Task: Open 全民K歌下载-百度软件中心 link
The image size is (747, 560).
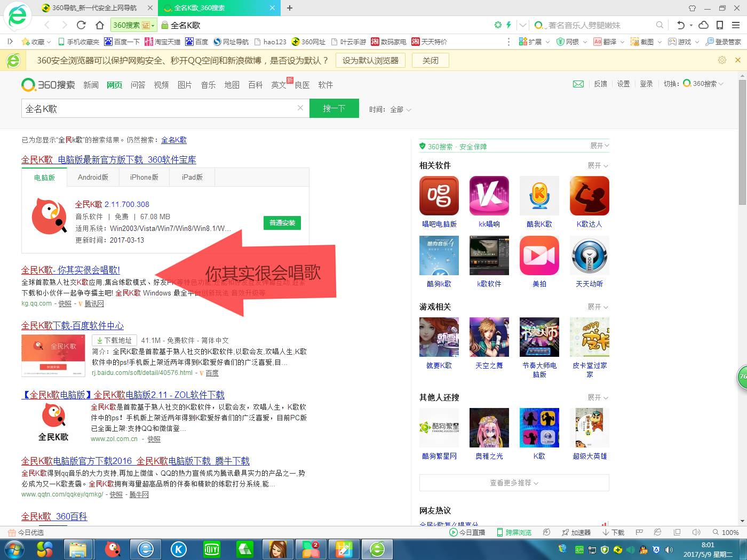Action: click(73, 325)
